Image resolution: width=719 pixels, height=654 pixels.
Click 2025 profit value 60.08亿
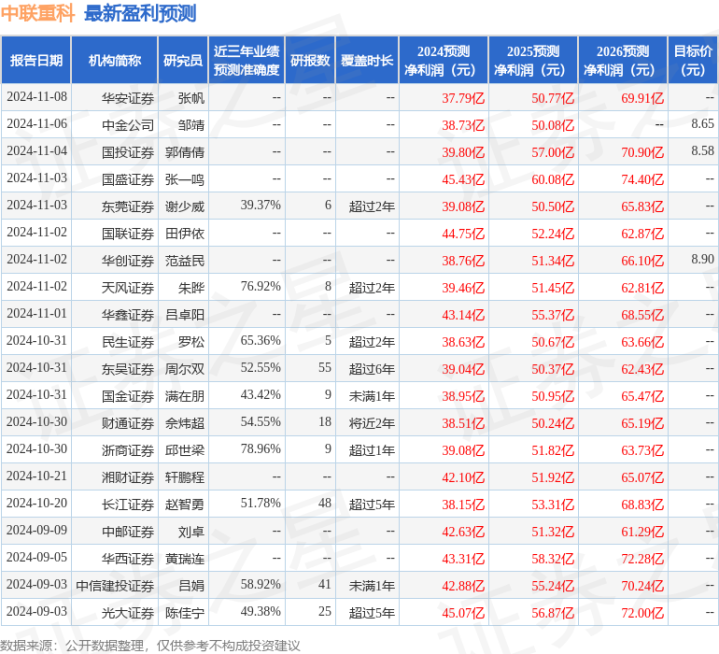click(x=553, y=179)
